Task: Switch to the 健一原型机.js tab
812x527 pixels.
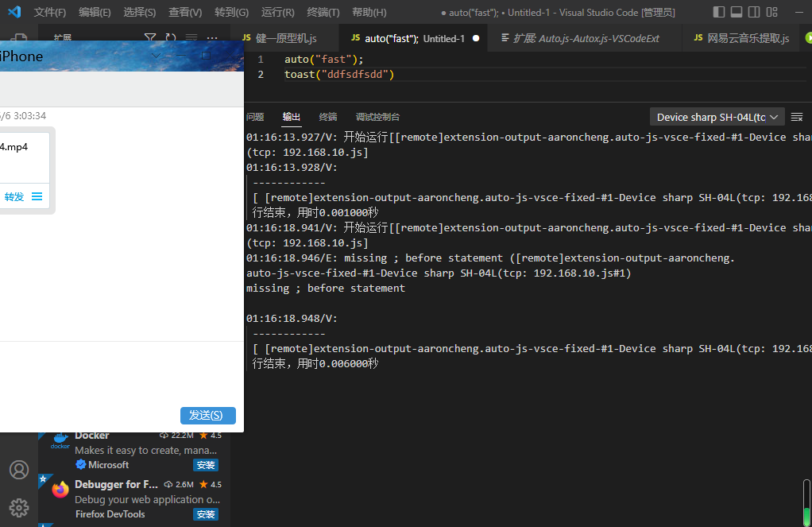Action: tap(286, 38)
